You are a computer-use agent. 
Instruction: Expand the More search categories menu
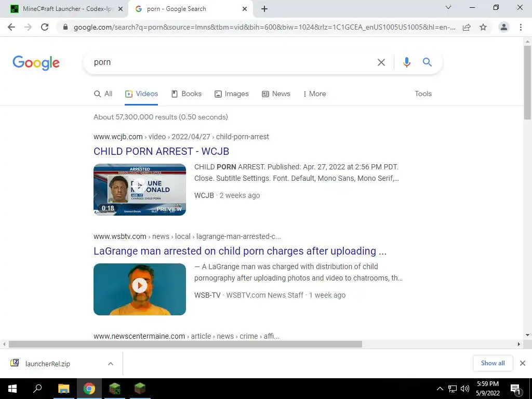pos(314,94)
